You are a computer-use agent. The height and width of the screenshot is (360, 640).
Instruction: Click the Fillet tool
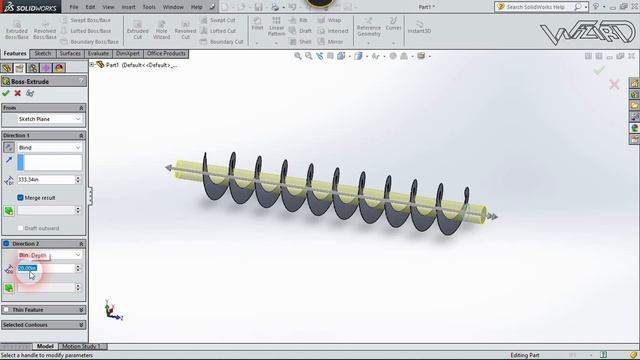[257, 24]
